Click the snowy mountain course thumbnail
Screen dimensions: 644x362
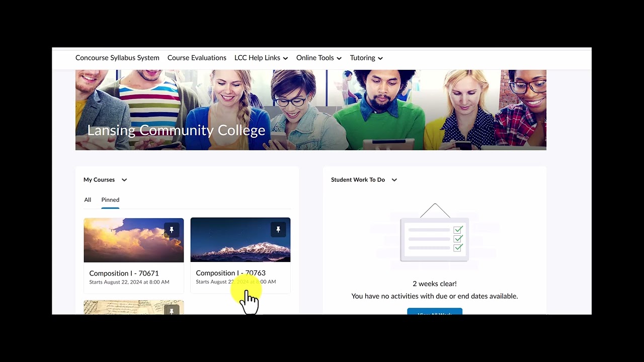coord(240,240)
